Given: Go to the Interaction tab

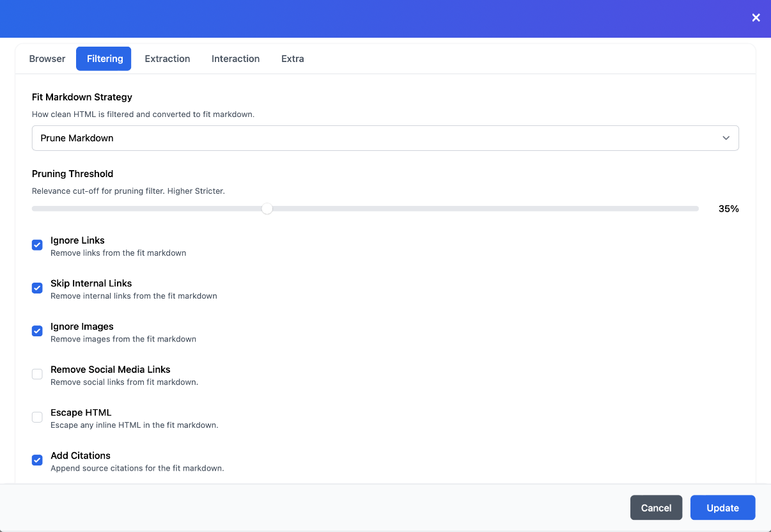Looking at the screenshot, I should 236,59.
